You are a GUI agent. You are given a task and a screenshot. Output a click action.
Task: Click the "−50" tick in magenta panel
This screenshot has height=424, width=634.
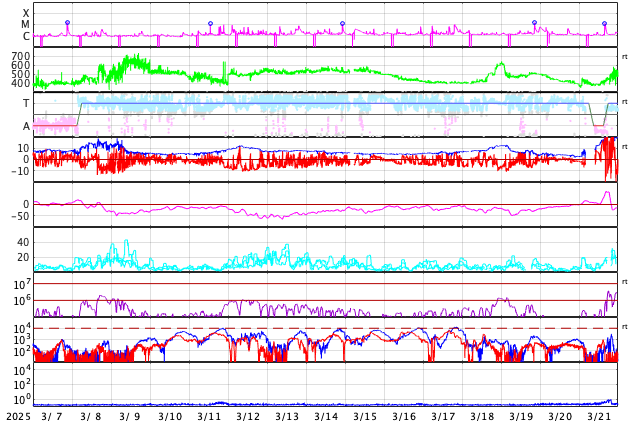[20, 216]
